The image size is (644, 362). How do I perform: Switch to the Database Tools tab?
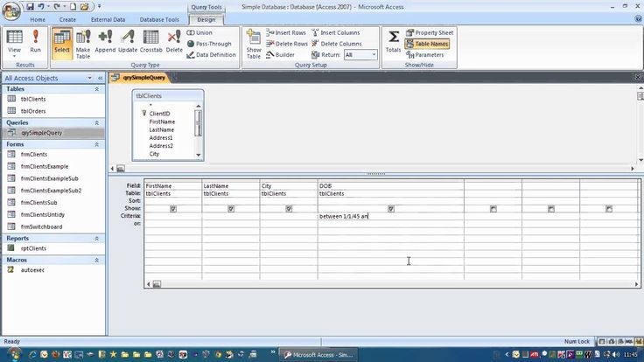click(x=159, y=19)
